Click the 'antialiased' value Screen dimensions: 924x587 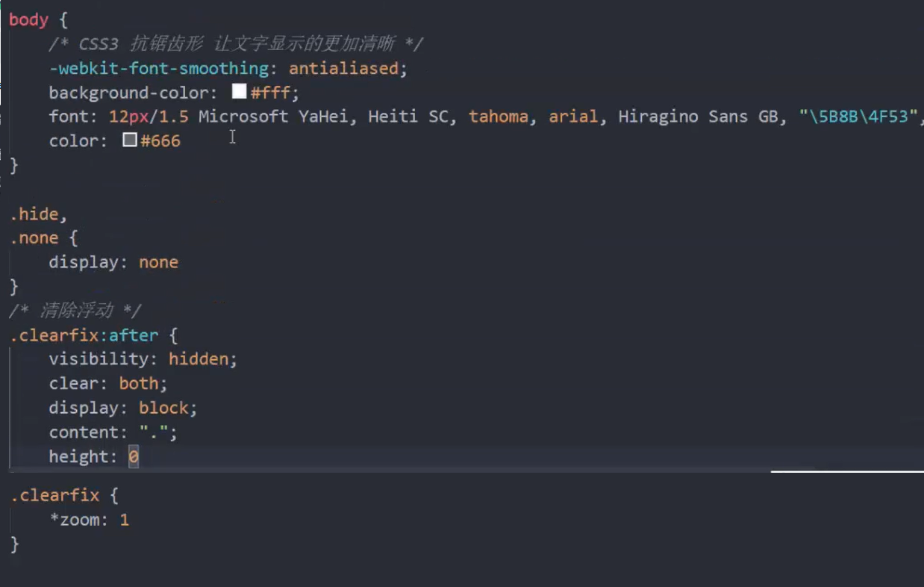(x=344, y=69)
